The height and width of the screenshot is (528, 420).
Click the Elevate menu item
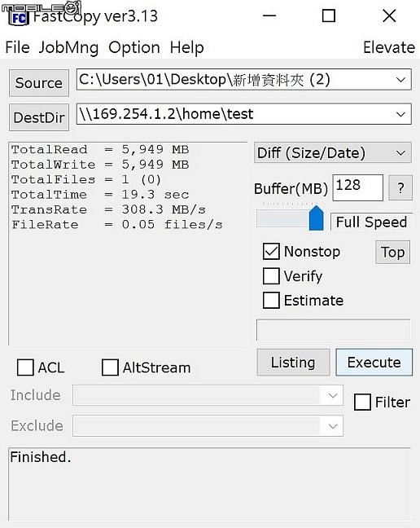(x=389, y=47)
